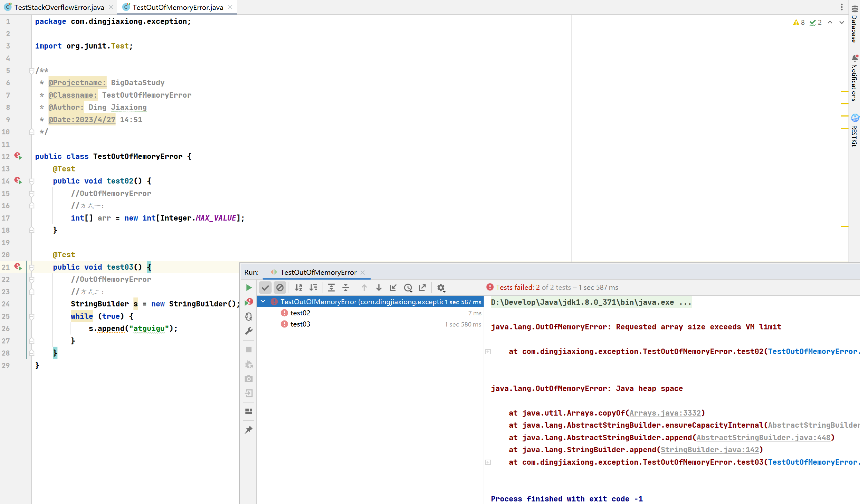Toggle show ignored tests button
The width and height of the screenshot is (860, 504).
tap(280, 288)
